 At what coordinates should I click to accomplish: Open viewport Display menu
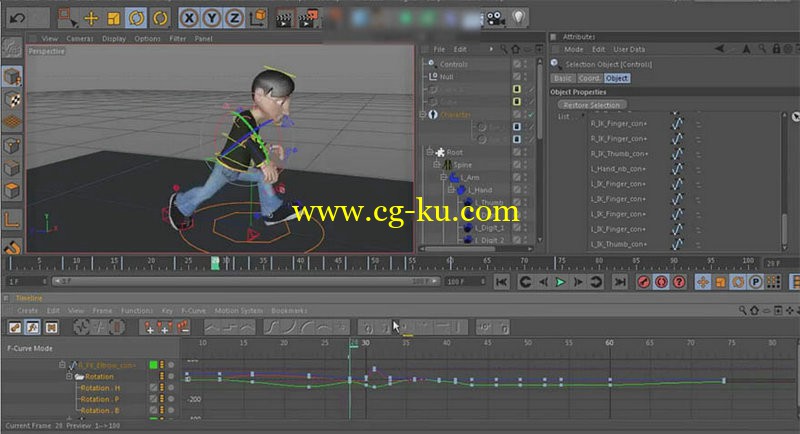114,38
